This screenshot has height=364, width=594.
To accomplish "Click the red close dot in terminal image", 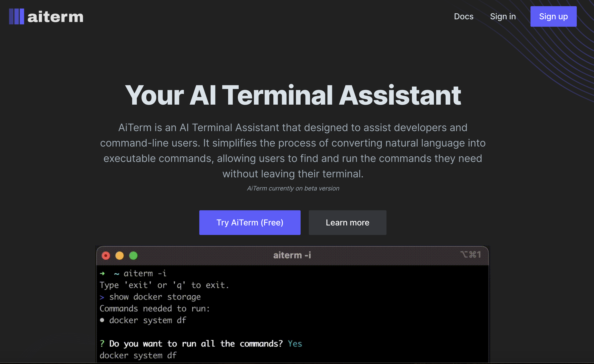I will click(106, 256).
